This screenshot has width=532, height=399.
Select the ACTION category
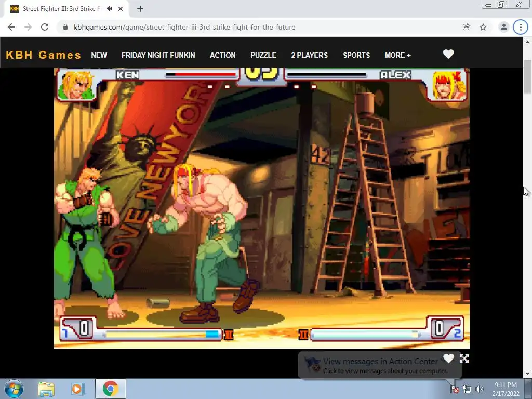[222, 55]
